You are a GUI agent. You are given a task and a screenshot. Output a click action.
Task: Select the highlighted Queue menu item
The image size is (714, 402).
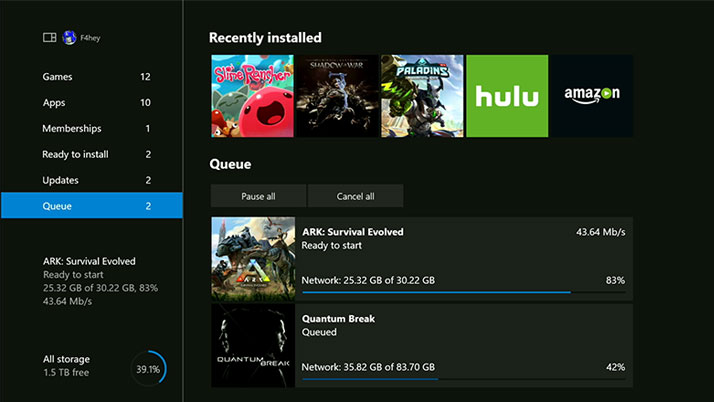[x=91, y=206]
